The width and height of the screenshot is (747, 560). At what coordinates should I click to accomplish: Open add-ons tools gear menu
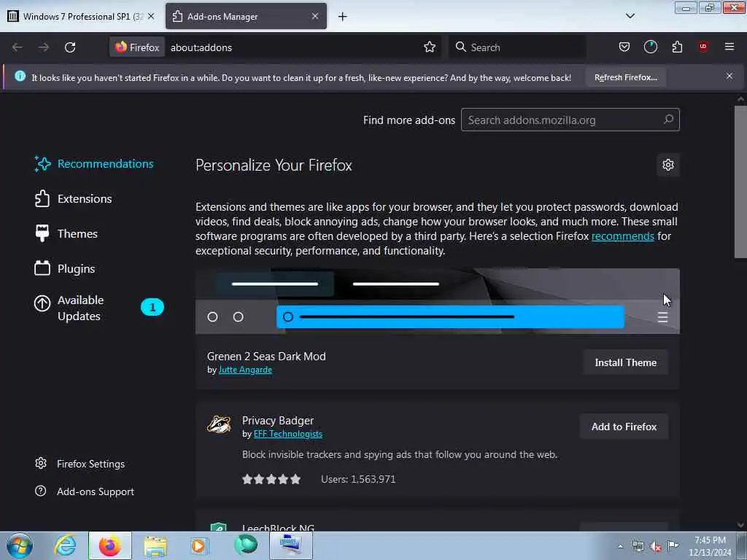pos(668,165)
